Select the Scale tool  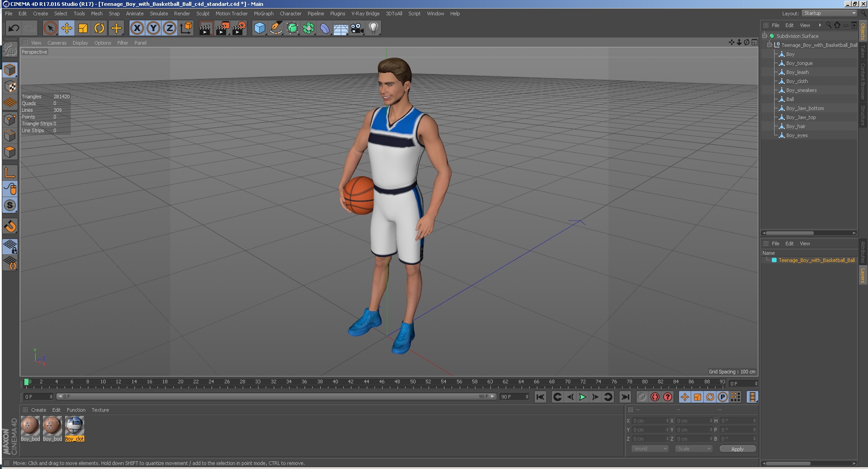pos(83,28)
